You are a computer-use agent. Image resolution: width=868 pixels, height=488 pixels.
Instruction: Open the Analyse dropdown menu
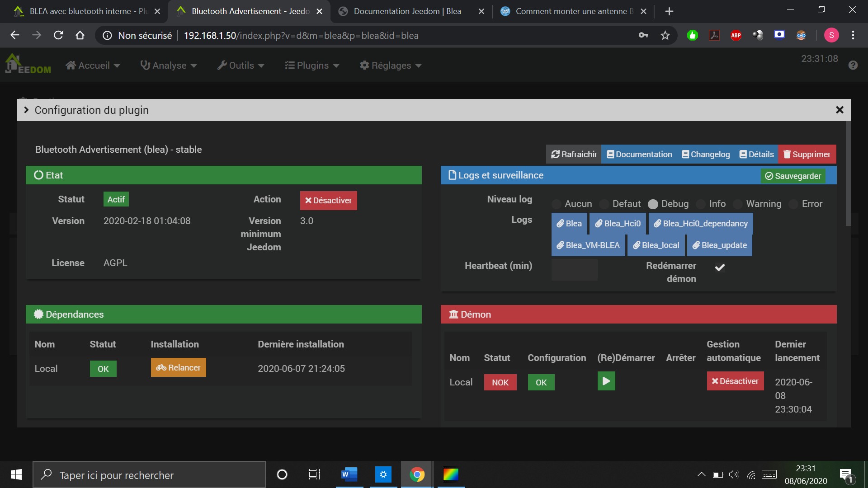[169, 66]
